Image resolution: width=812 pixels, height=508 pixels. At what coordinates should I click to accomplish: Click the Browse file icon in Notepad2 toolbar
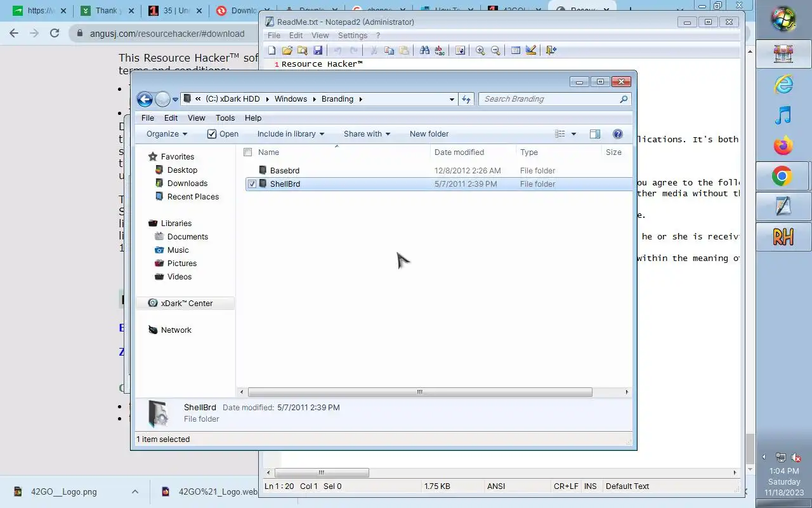point(302,50)
